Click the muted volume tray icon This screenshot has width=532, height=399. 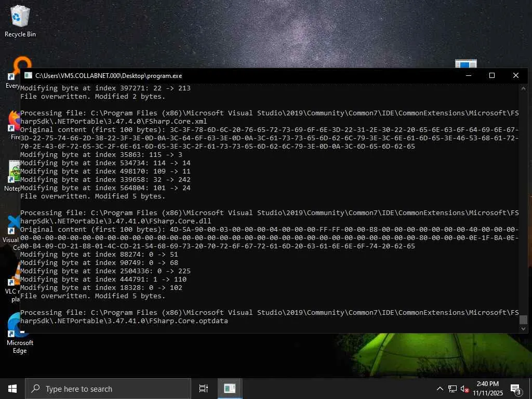[464, 389]
